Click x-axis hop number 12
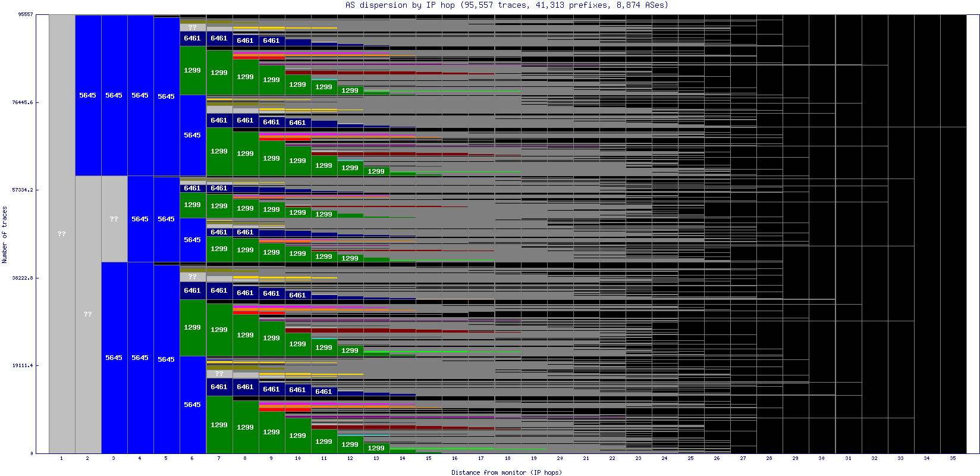The image size is (980, 476). tap(350, 458)
